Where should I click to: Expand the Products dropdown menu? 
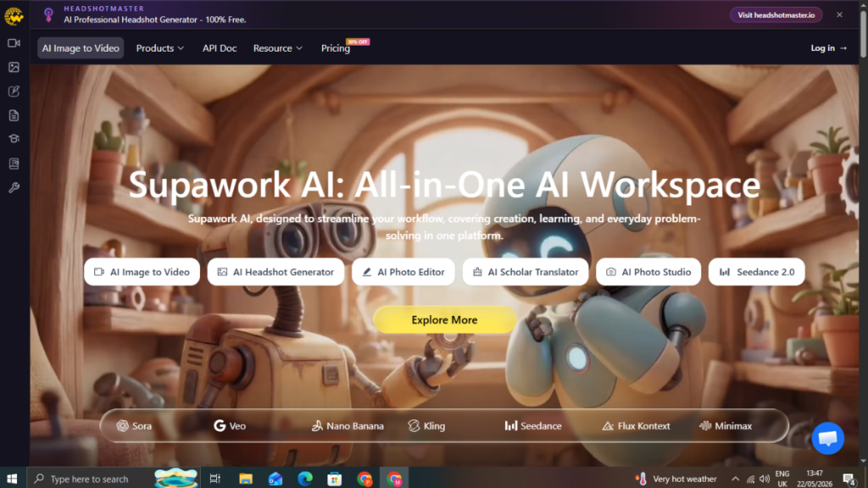point(160,48)
